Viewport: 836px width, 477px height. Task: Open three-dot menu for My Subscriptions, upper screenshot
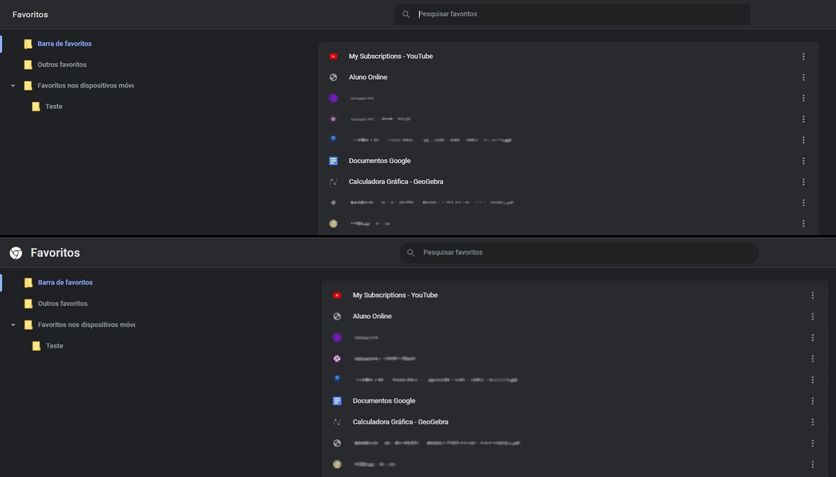coord(803,56)
